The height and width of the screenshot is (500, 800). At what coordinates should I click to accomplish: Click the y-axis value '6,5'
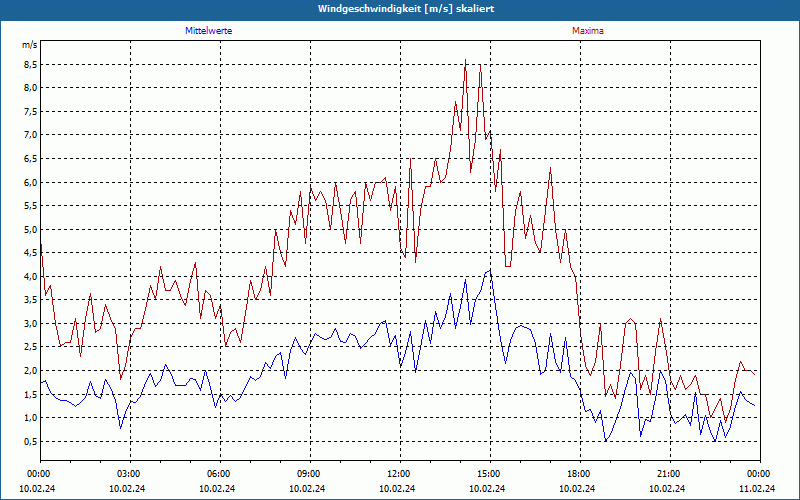(31, 159)
